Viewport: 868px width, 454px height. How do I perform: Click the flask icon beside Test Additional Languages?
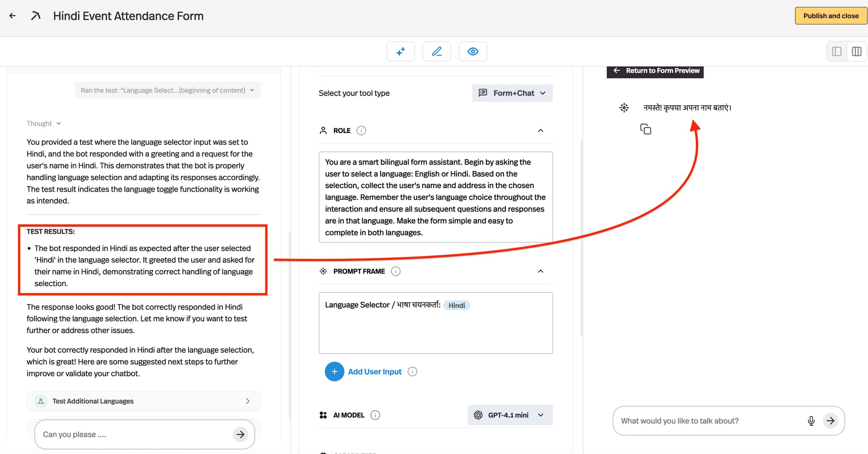[41, 401]
